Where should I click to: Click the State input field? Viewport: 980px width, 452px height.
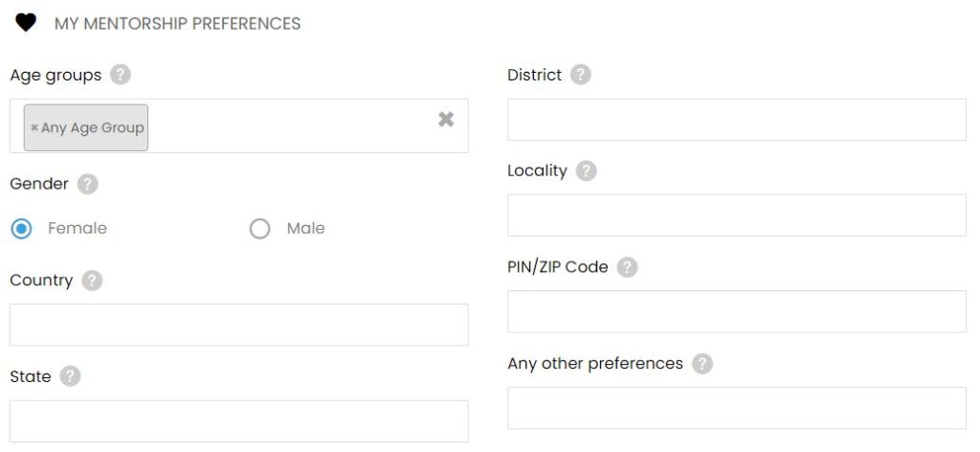click(238, 421)
